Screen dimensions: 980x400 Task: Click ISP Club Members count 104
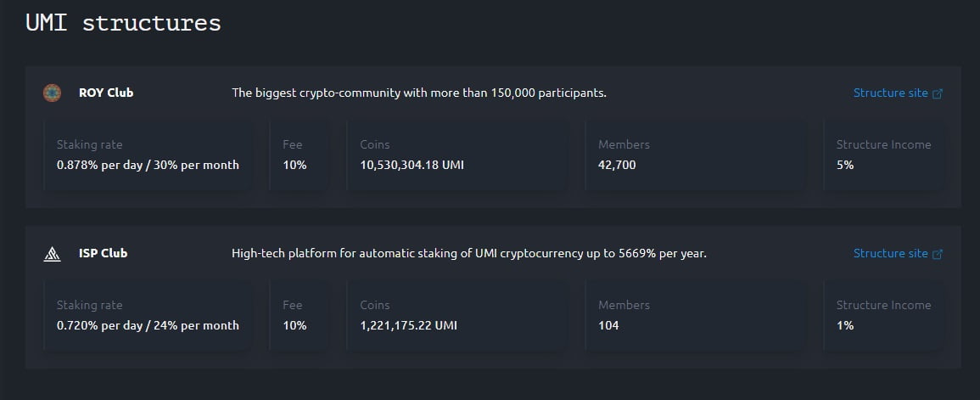608,325
